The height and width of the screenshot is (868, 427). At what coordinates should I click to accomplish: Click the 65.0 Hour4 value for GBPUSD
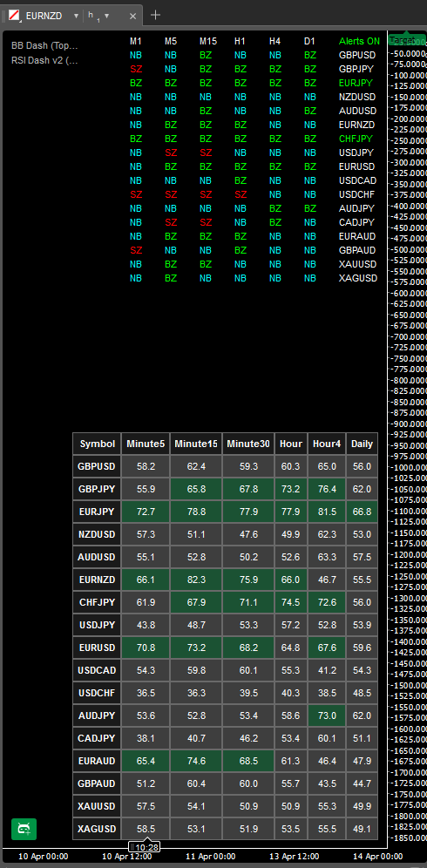(327, 466)
